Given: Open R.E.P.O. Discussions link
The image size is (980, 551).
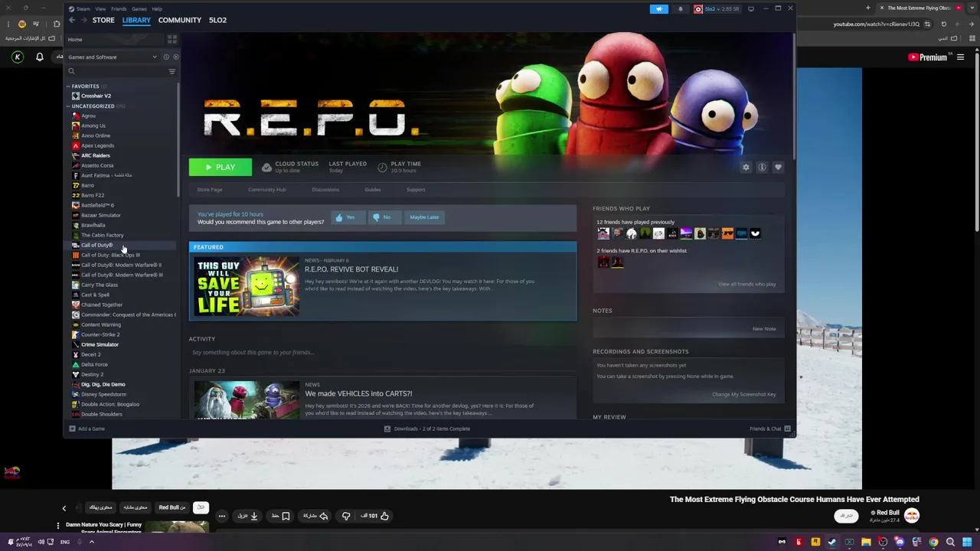Looking at the screenshot, I should tap(325, 190).
